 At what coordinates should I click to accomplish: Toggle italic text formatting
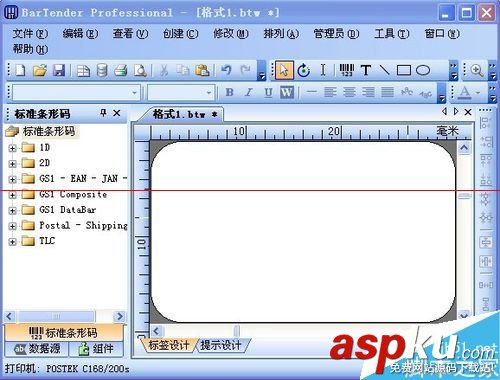click(249, 92)
